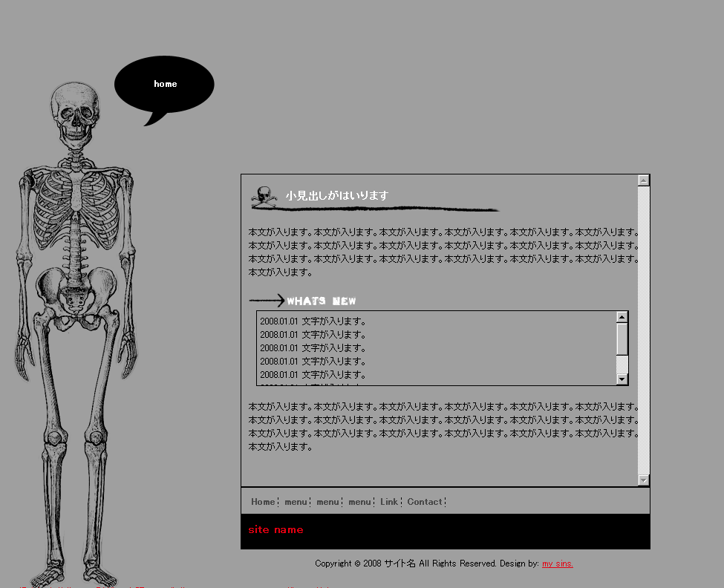The image size is (724, 588).
Task: Select the first 'menu' item after Home
Action: pos(296,502)
